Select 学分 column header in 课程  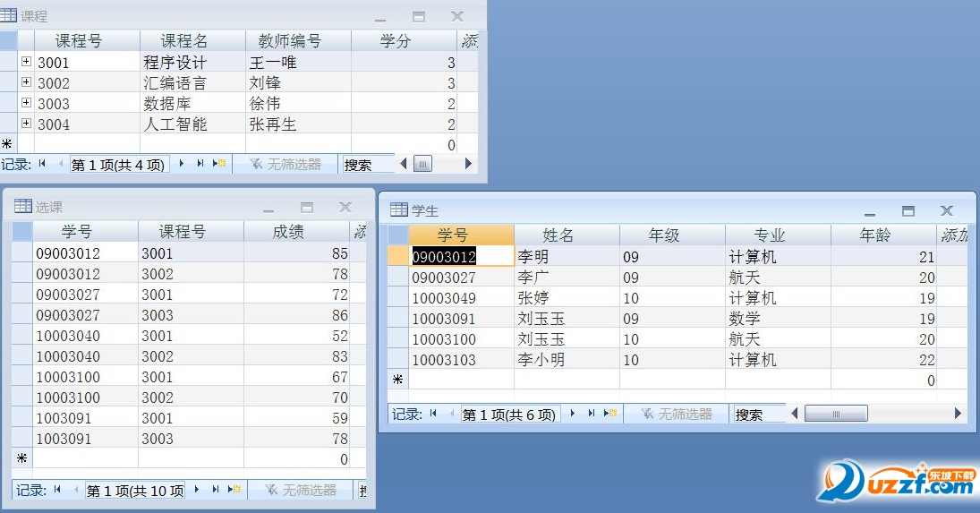click(404, 40)
